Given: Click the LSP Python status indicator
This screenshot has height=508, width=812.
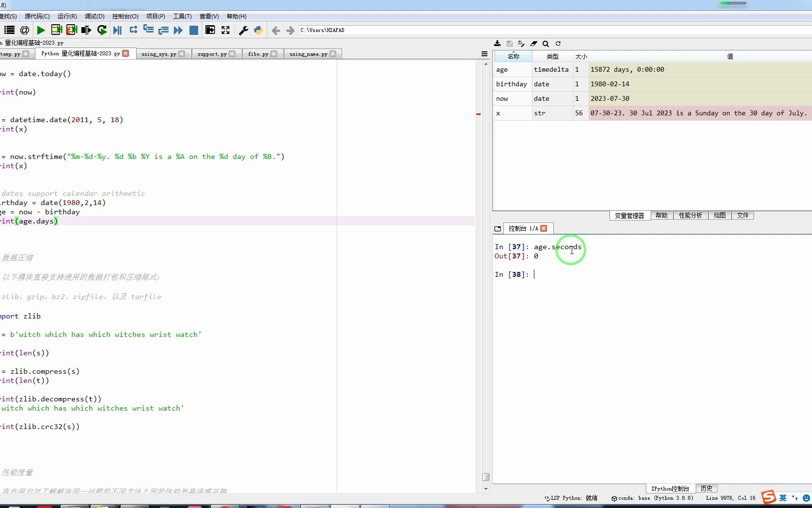Looking at the screenshot, I should click(x=571, y=498).
